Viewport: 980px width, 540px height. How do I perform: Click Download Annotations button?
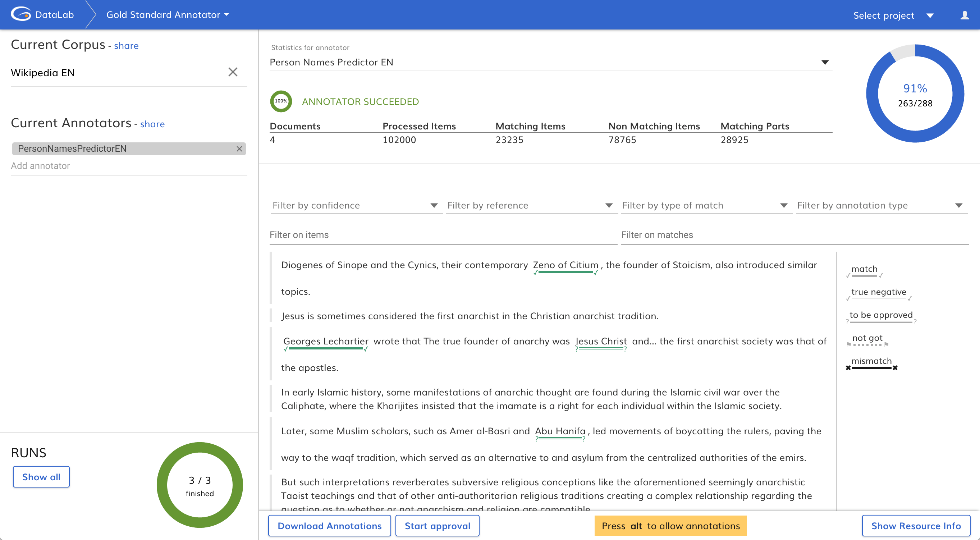click(x=329, y=526)
